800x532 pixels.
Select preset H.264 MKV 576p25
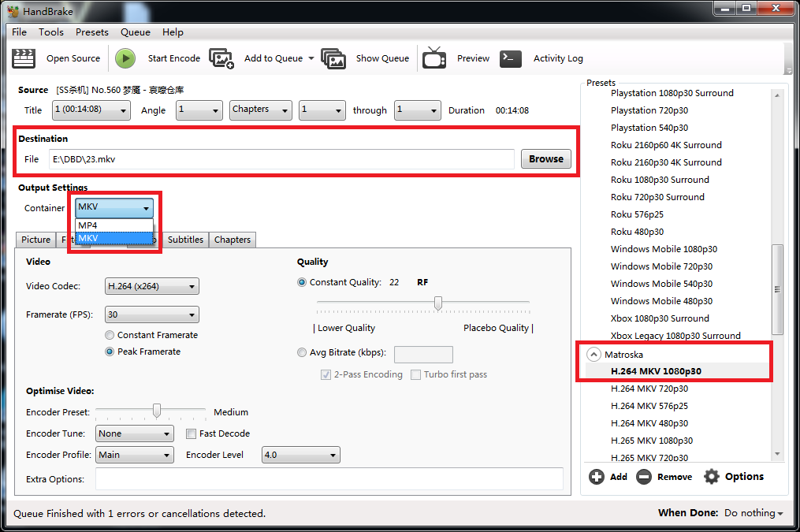[649, 406]
